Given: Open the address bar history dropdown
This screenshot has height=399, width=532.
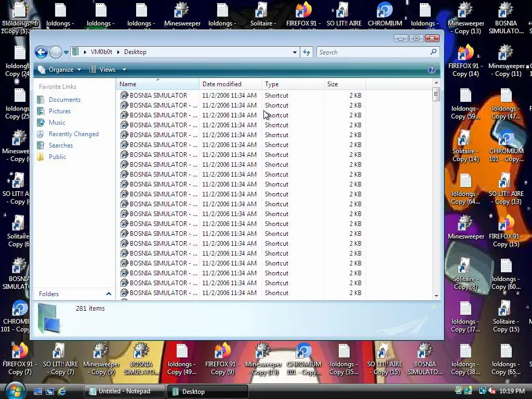Looking at the screenshot, I should click(295, 52).
